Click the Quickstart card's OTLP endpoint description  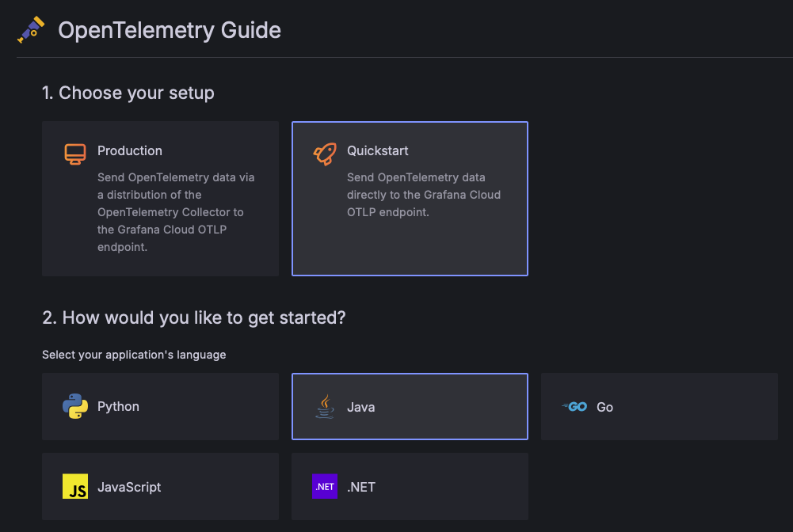point(424,195)
